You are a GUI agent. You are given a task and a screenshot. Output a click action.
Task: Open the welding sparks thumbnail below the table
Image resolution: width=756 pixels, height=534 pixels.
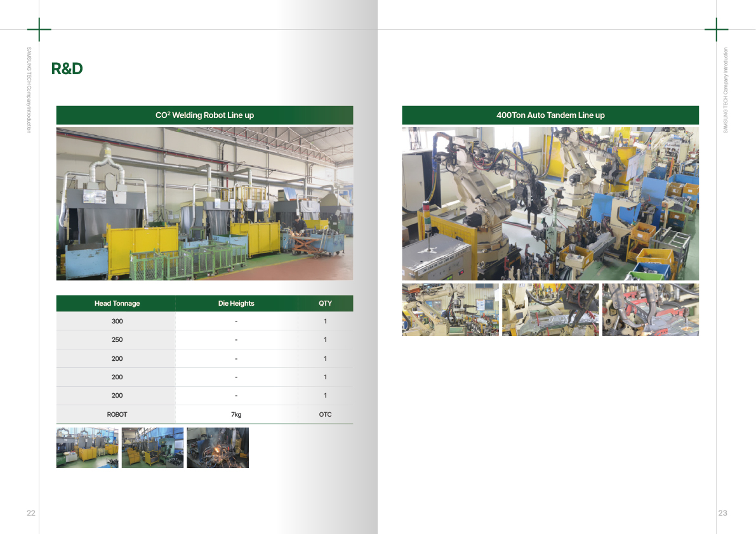[x=218, y=448]
